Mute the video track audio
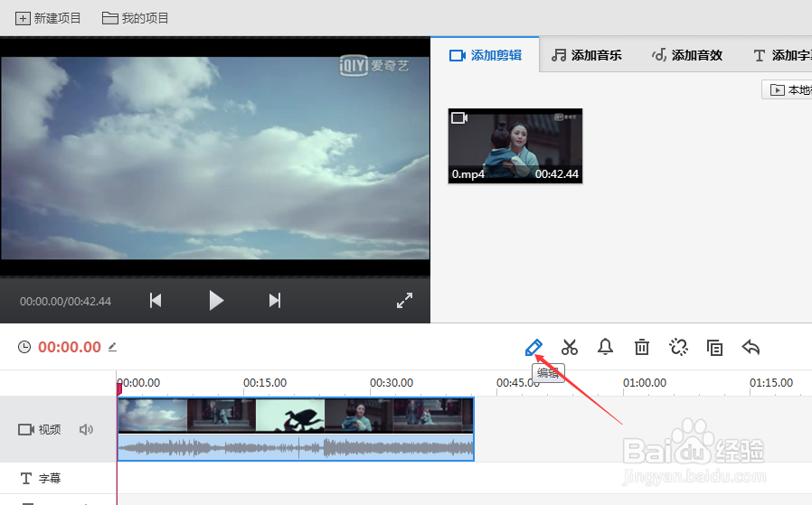This screenshot has width=812, height=505. [x=86, y=429]
